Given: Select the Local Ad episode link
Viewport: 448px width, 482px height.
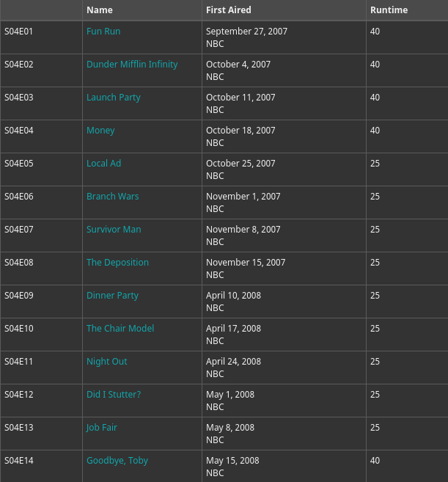Looking at the screenshot, I should tap(103, 164).
